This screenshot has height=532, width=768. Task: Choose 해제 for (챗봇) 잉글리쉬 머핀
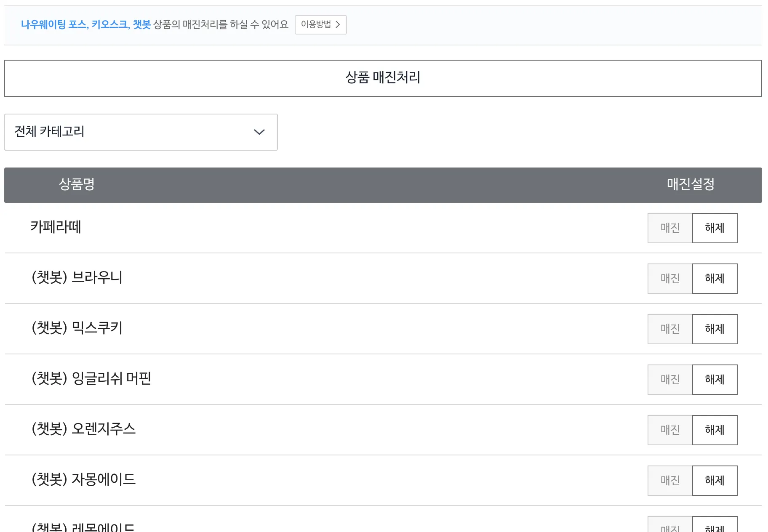715,380
